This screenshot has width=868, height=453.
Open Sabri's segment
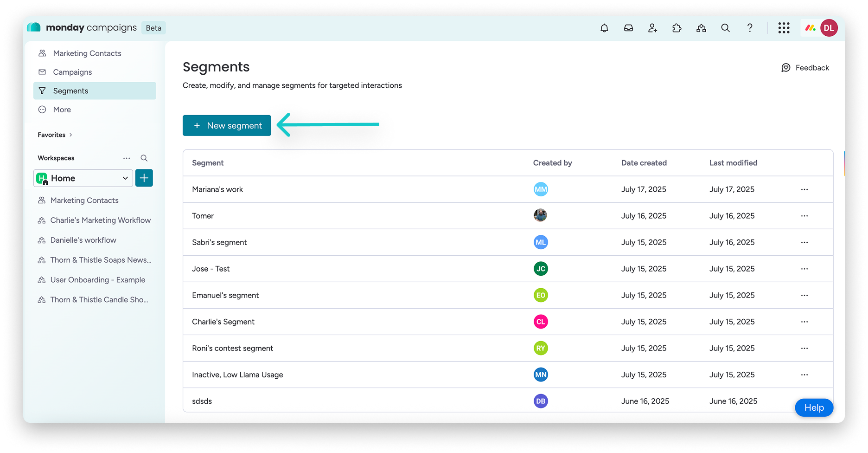click(219, 242)
